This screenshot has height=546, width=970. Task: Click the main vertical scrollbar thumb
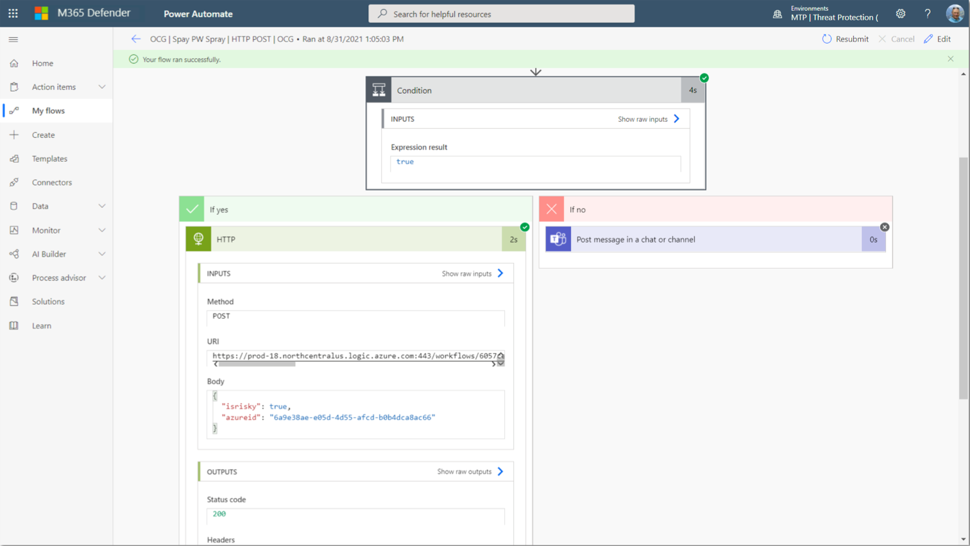coord(963,278)
